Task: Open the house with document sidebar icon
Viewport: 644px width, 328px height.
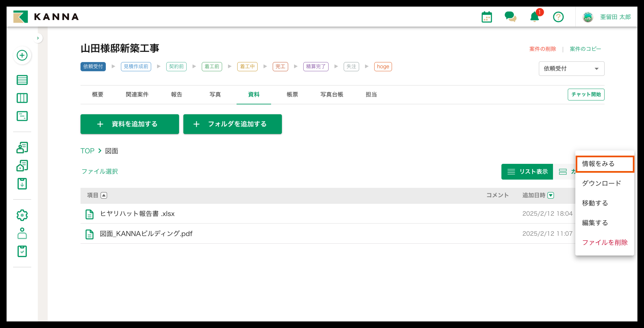Action: click(22, 166)
